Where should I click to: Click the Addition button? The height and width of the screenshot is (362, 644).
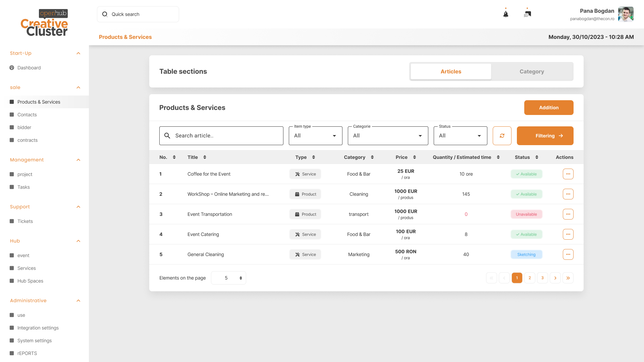(x=549, y=108)
